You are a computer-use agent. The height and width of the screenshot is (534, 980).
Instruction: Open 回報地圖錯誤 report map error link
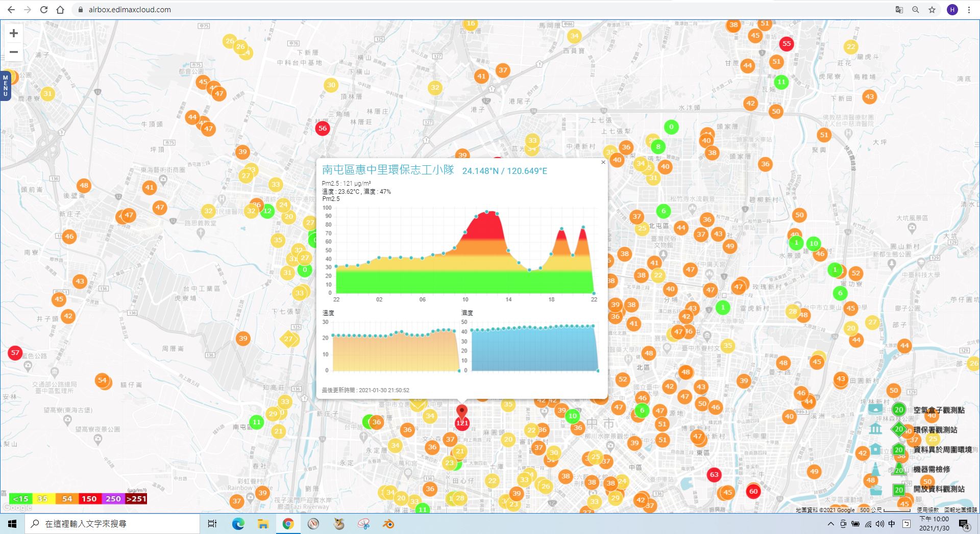coord(960,510)
